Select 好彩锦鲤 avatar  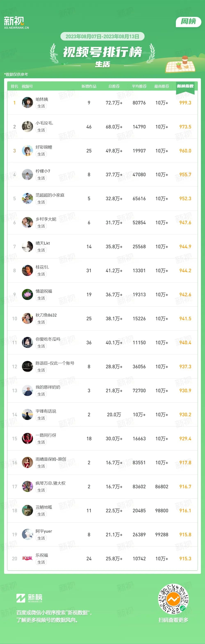point(27,151)
